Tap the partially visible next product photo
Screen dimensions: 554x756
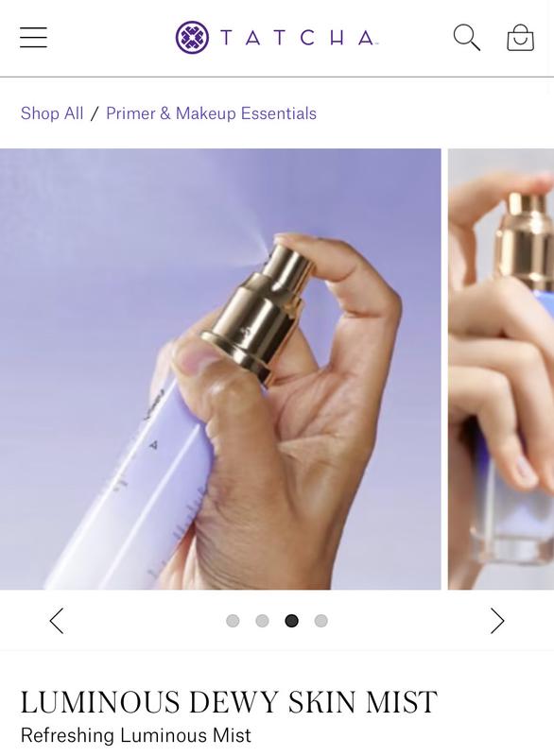501,369
